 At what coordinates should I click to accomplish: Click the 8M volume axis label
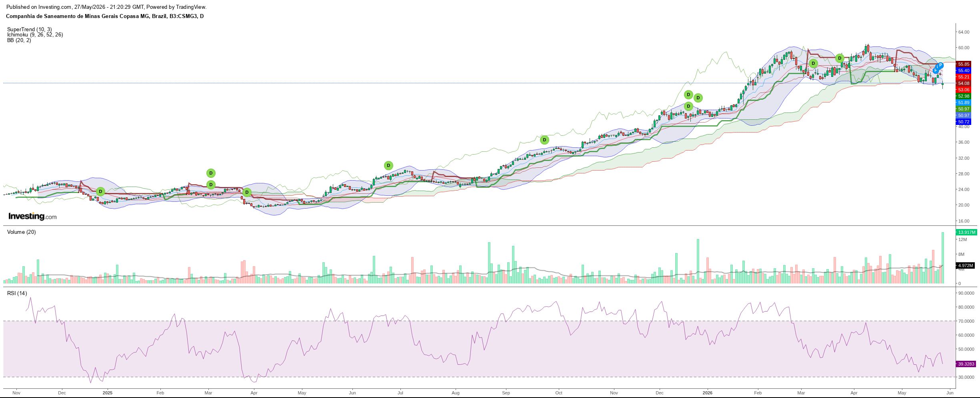(x=961, y=254)
